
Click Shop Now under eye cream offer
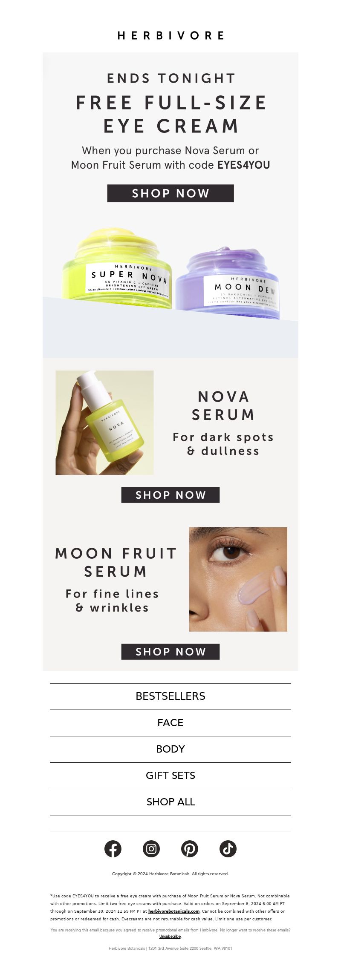click(170, 193)
